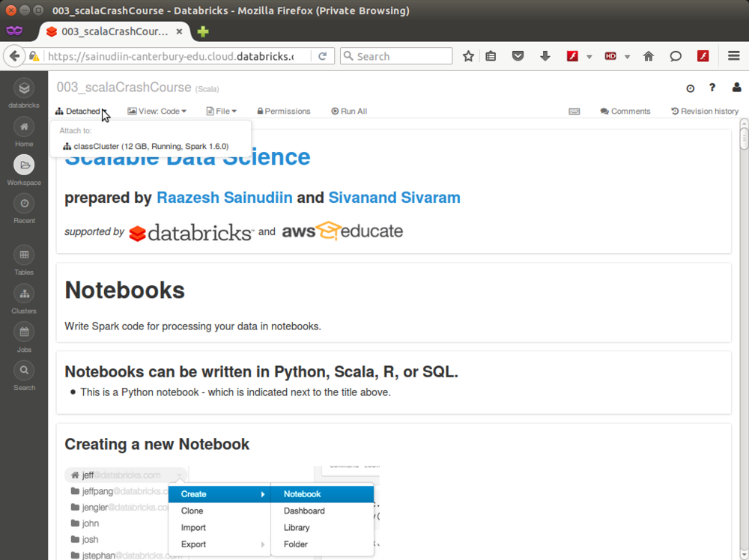The height and width of the screenshot is (560, 749).
Task: Open the Comments panel
Action: pos(625,112)
